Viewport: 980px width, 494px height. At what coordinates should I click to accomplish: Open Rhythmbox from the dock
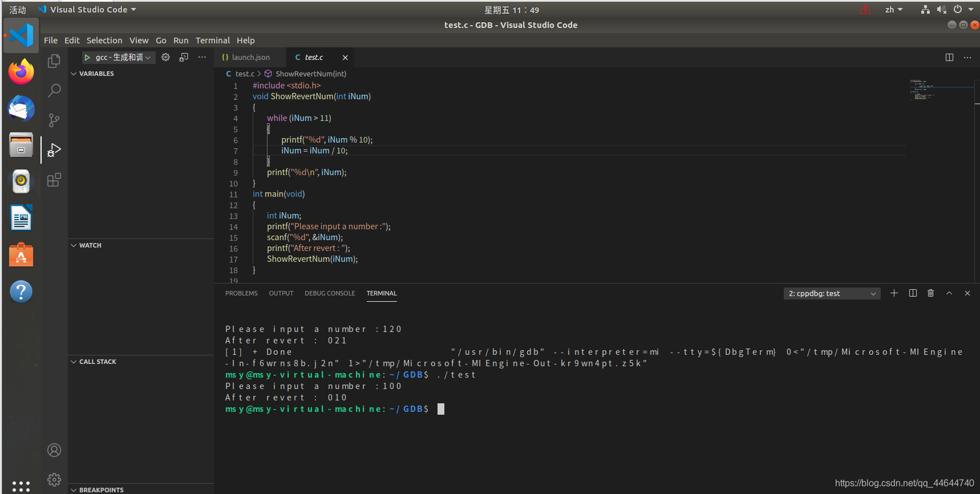(x=21, y=181)
